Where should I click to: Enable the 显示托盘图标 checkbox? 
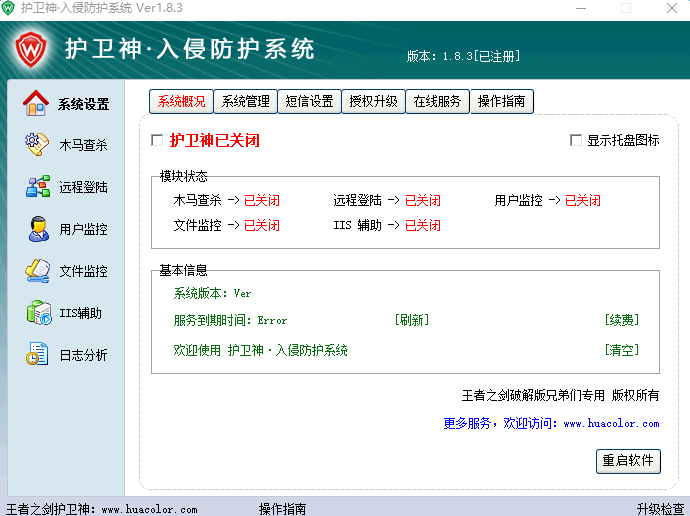[x=576, y=140]
